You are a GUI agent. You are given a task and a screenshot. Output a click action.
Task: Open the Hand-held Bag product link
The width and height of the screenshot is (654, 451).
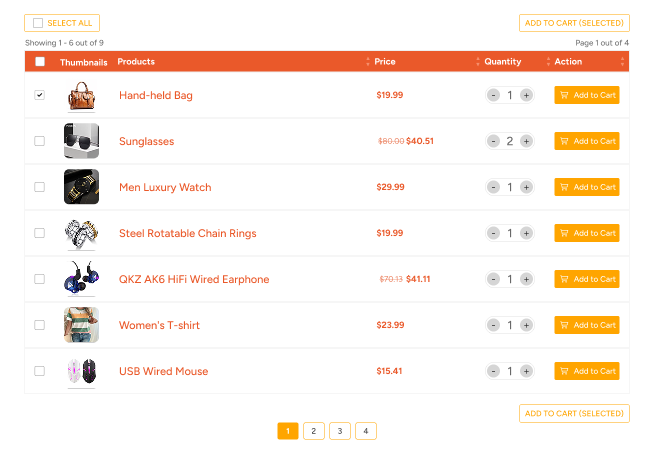click(156, 96)
